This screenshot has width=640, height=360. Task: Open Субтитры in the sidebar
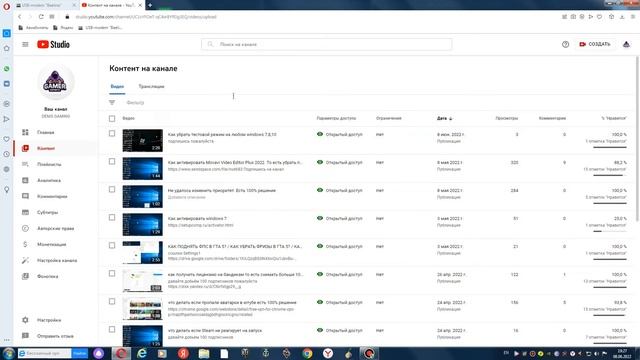(x=47, y=212)
